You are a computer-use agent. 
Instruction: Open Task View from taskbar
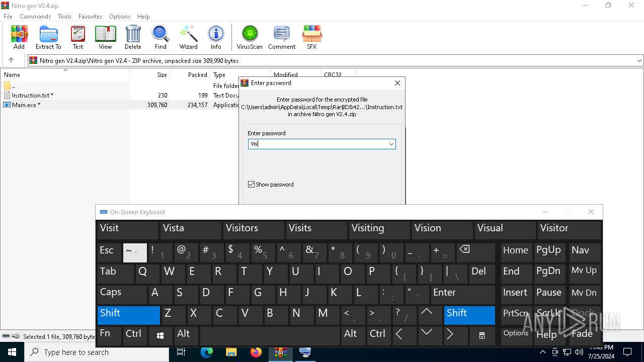pos(181,352)
